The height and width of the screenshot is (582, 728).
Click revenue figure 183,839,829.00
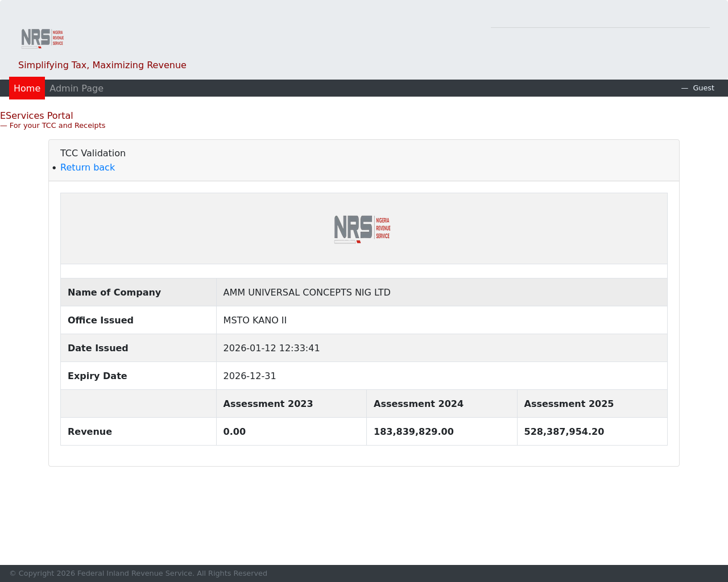(413, 431)
